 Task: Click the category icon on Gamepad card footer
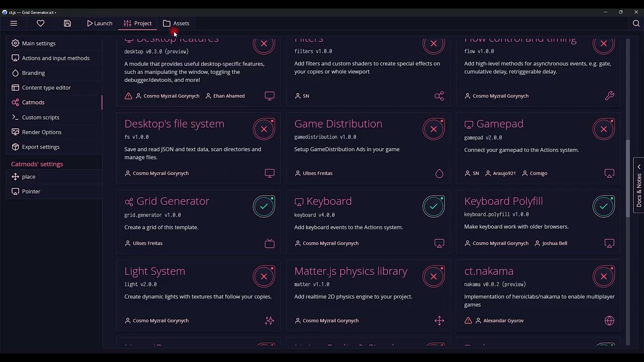click(609, 173)
